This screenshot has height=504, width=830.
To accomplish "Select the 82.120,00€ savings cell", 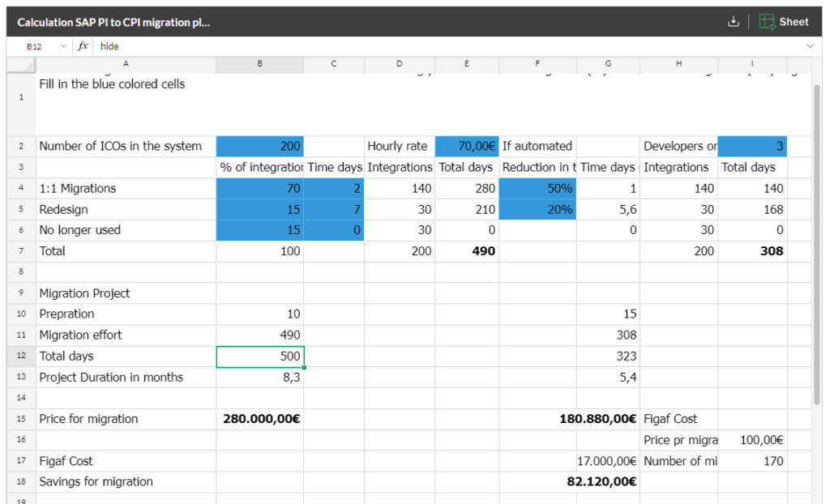I will (608, 482).
